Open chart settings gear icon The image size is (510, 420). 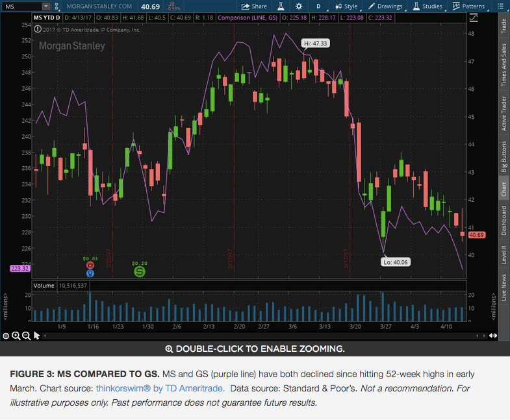click(x=299, y=6)
